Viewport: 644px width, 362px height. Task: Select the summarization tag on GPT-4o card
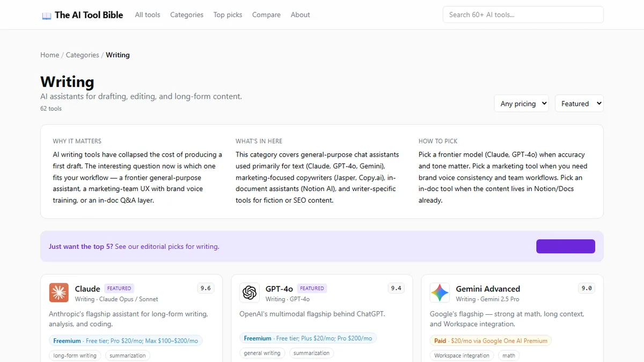click(311, 353)
